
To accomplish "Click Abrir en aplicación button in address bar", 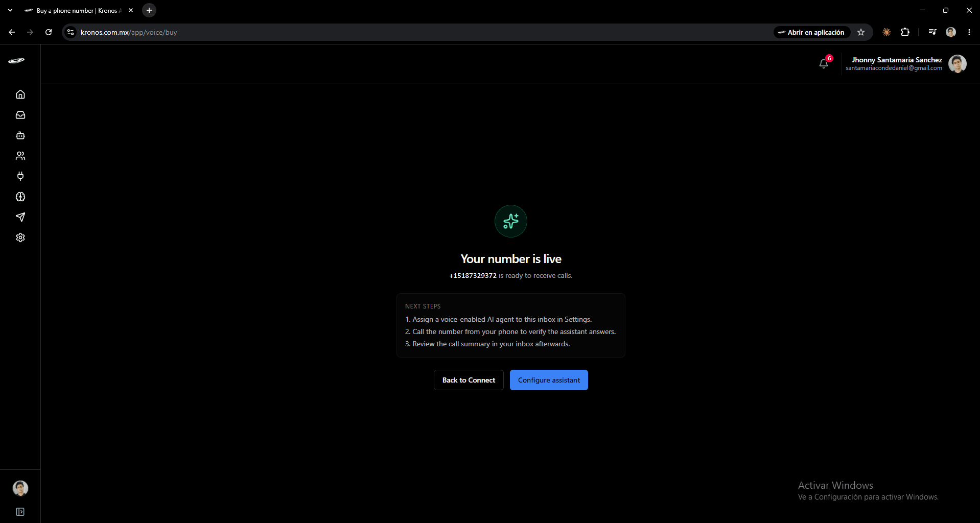I will point(811,32).
